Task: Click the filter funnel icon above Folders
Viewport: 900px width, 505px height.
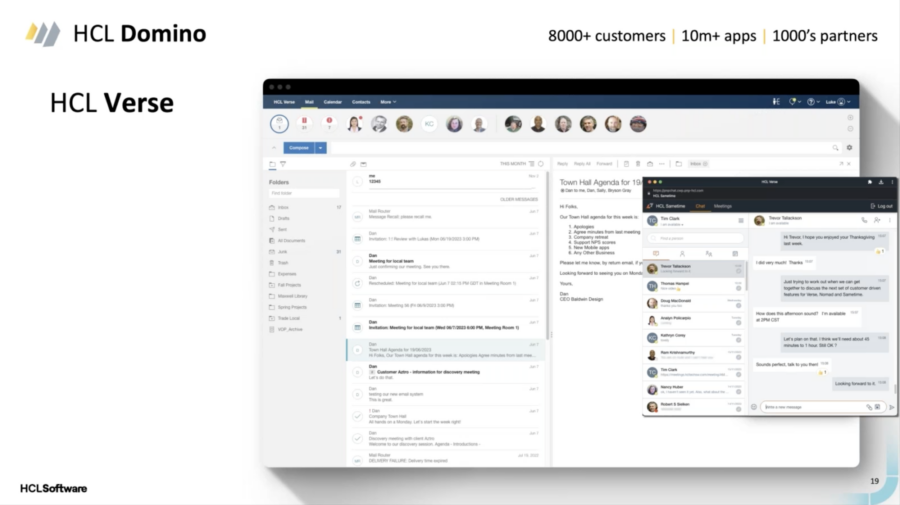Action: click(x=283, y=164)
